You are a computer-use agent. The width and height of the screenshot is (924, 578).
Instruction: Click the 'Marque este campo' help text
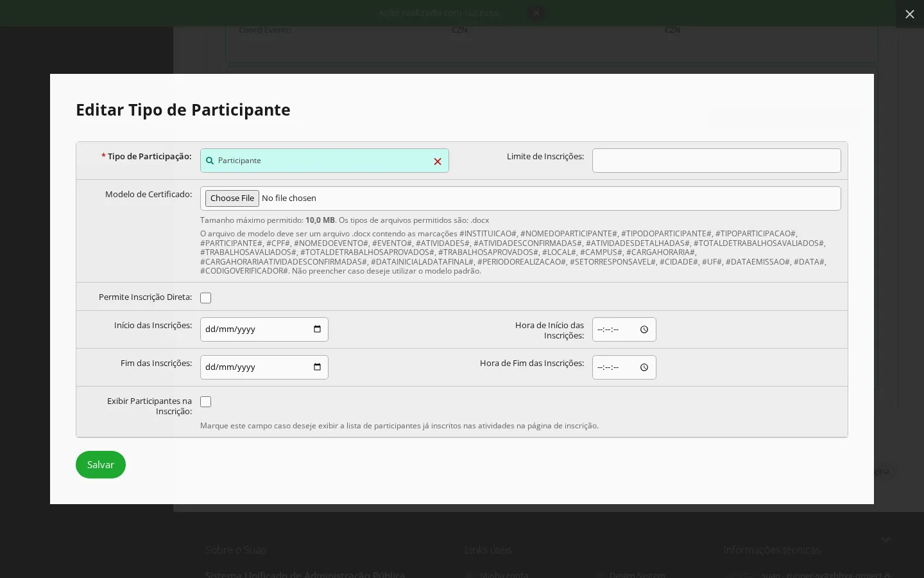point(399,426)
